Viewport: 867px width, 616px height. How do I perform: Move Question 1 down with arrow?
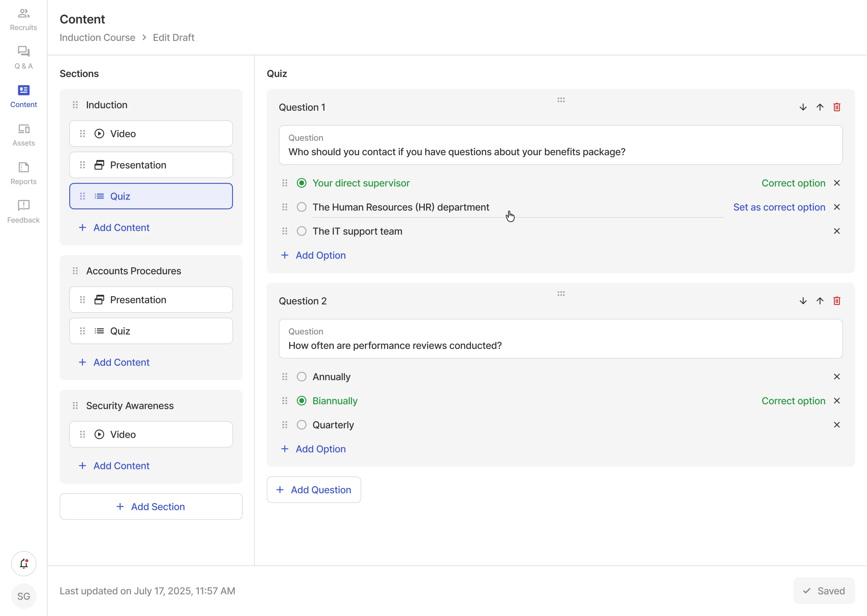pyautogui.click(x=803, y=107)
